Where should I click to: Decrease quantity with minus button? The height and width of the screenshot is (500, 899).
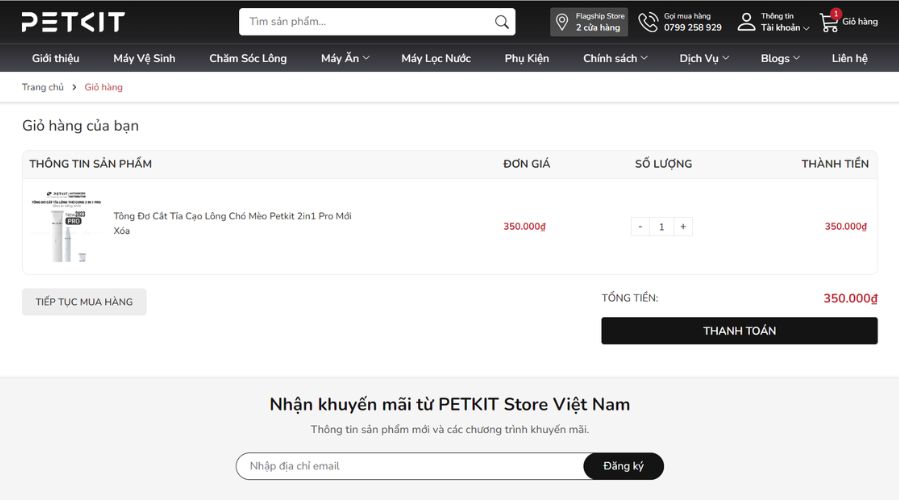(x=640, y=227)
